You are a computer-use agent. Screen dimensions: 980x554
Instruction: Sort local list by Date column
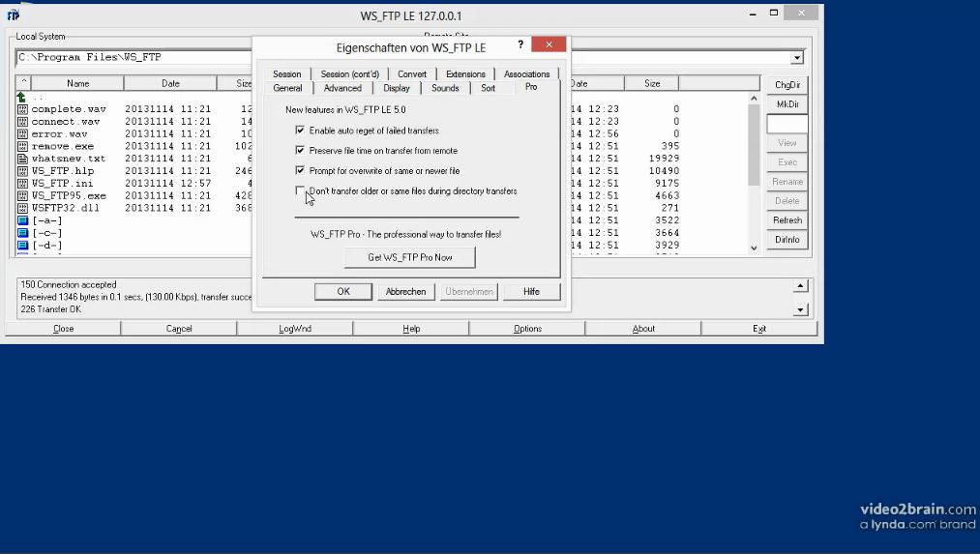tap(170, 83)
